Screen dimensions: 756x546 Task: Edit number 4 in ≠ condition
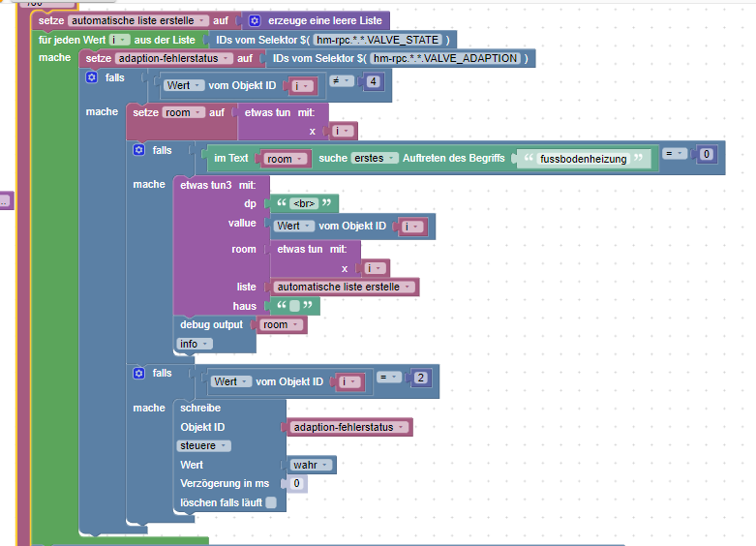373,81
